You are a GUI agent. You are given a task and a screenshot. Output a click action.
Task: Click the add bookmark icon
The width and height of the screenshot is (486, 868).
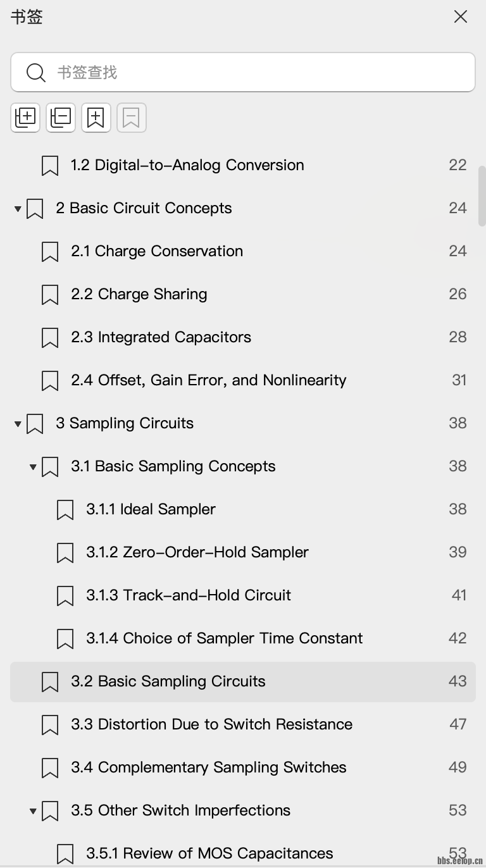[x=96, y=118]
